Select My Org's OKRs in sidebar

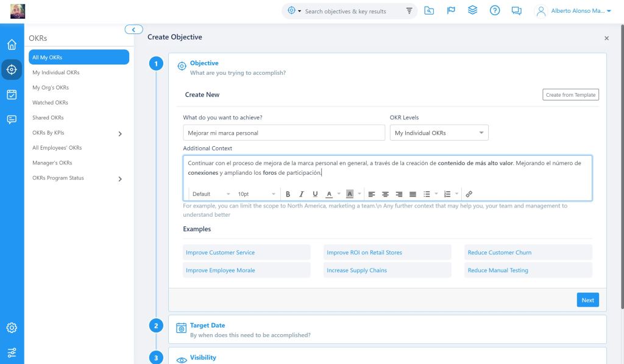[51, 88]
